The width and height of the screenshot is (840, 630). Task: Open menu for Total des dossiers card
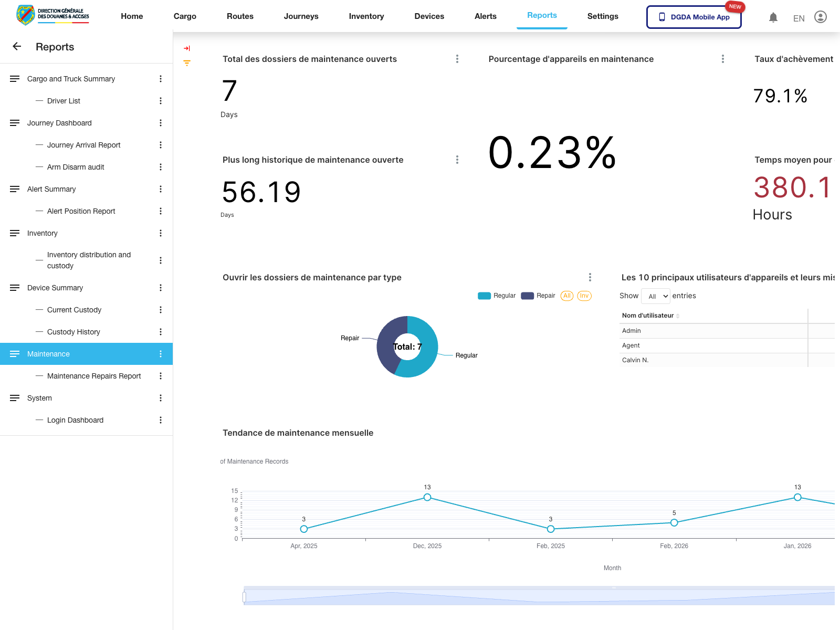457,59
